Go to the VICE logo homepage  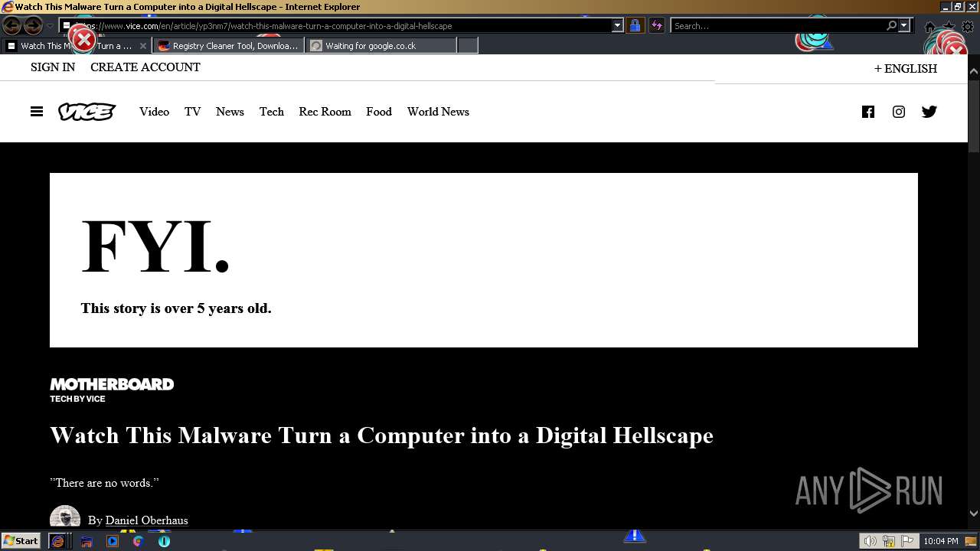tap(87, 112)
